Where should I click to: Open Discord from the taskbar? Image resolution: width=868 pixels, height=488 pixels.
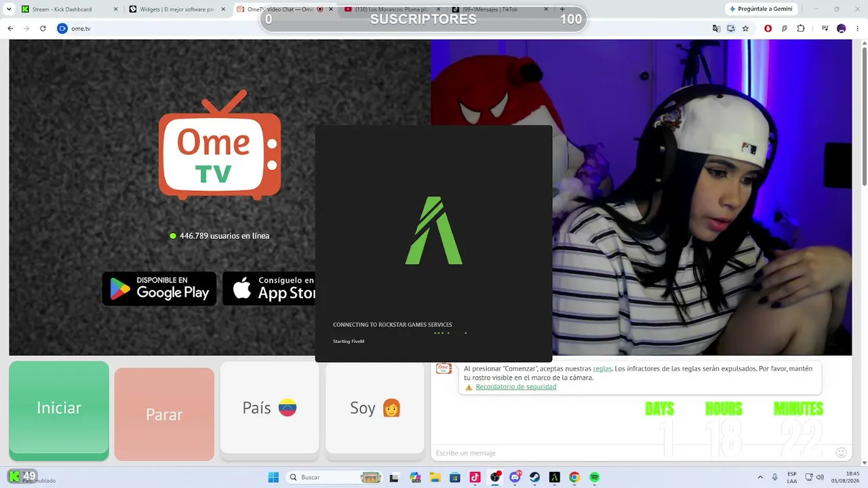[x=515, y=477]
